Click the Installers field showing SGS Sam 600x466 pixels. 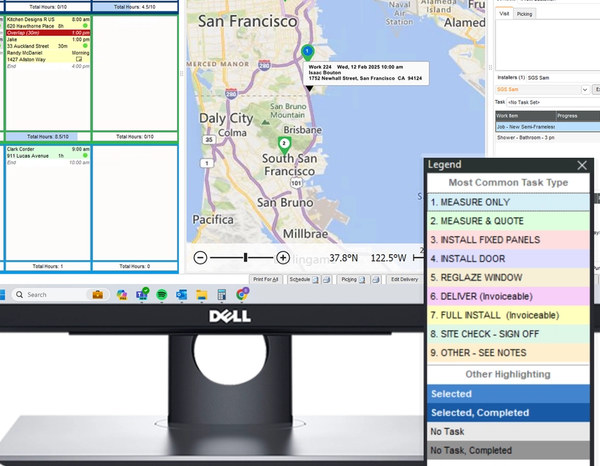tap(562, 78)
